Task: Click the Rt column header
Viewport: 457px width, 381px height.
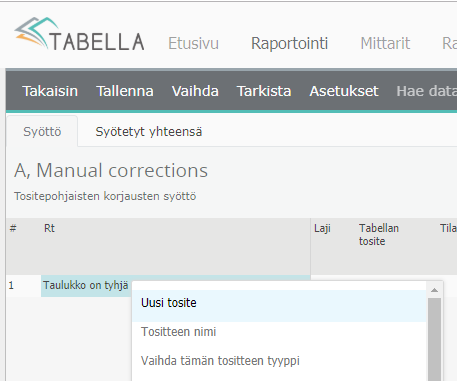Action: (x=49, y=228)
